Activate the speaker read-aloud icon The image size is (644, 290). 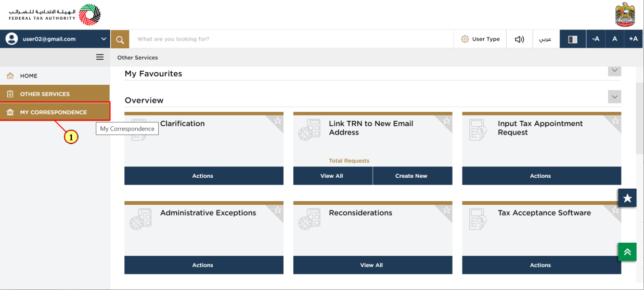pyautogui.click(x=519, y=39)
